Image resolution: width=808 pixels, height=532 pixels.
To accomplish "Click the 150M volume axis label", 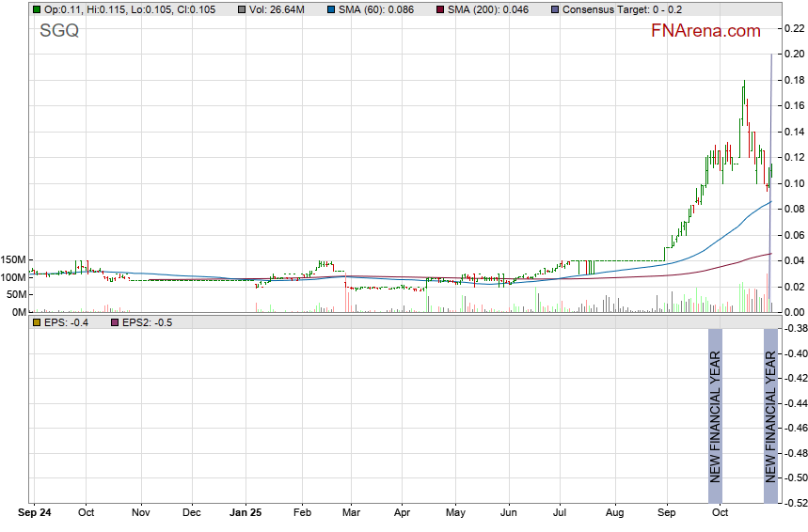I will pyautogui.click(x=13, y=259).
